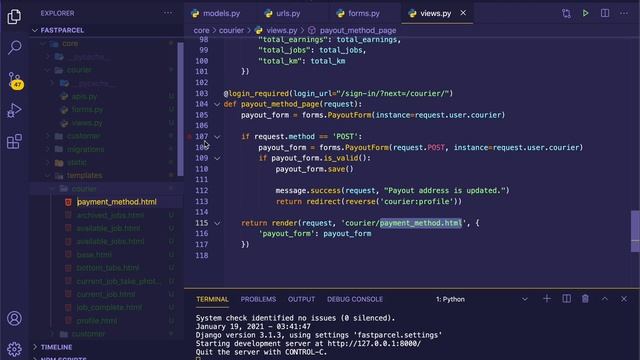Open the OUTPUT panel tab
Screen dimensions: 640x360
click(301, 299)
